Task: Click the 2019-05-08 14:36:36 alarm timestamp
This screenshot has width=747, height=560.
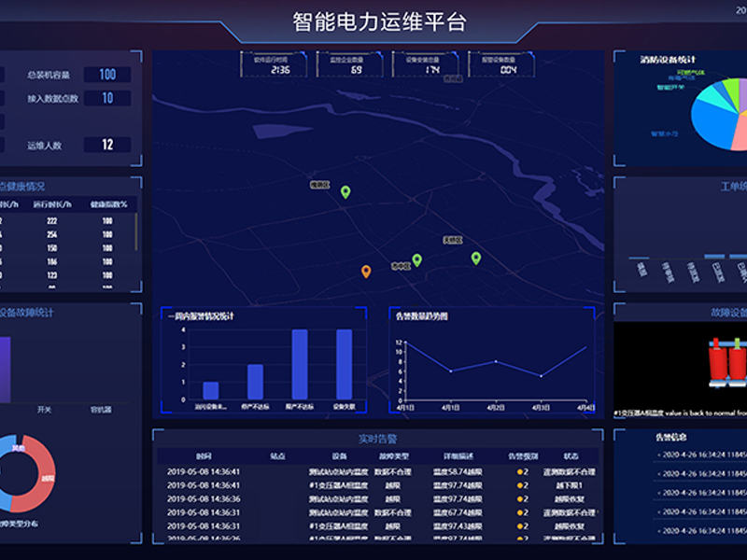Action: [x=204, y=499]
